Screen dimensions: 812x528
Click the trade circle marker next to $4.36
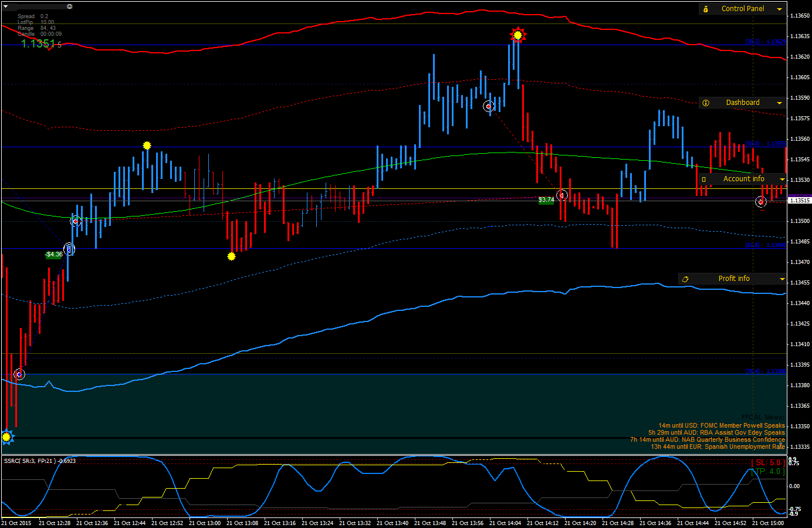click(x=69, y=249)
